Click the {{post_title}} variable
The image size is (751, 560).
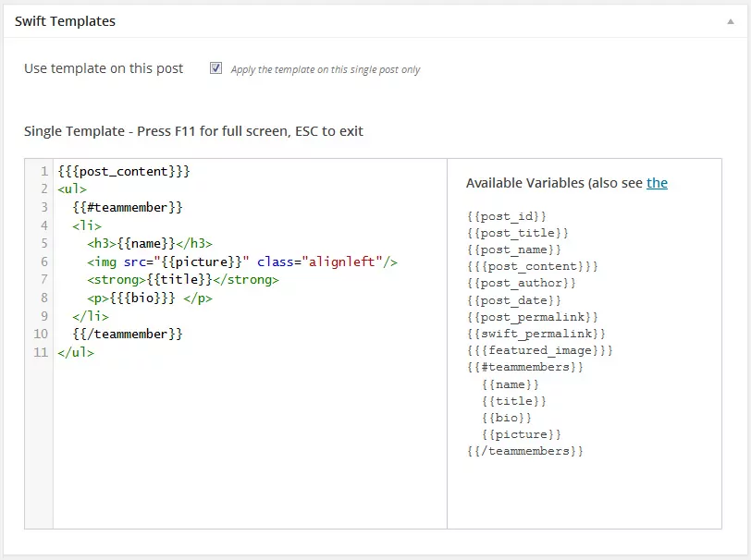pyautogui.click(x=518, y=233)
